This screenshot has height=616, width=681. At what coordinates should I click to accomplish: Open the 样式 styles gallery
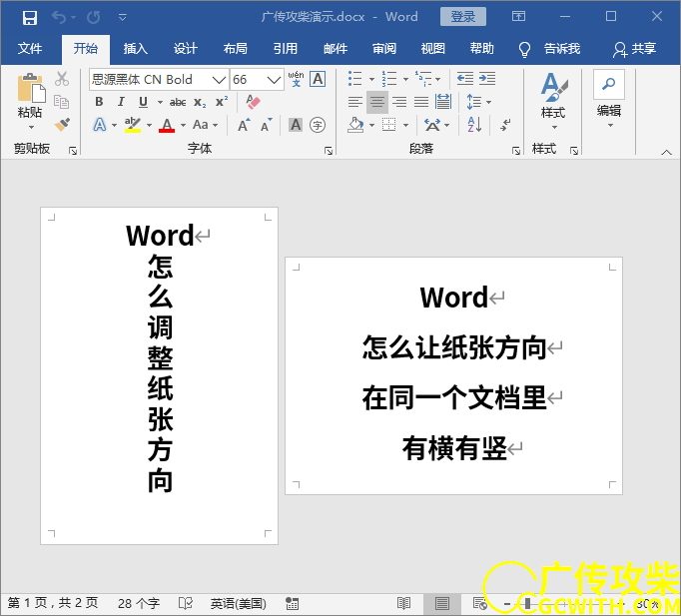(553, 101)
